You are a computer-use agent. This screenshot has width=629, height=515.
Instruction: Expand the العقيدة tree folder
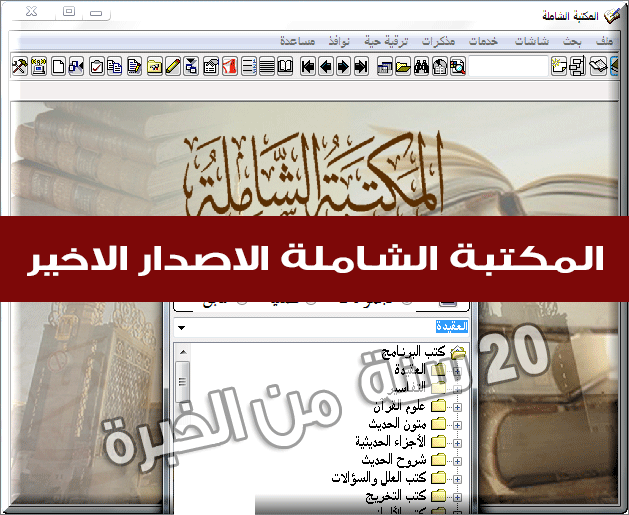[457, 371]
